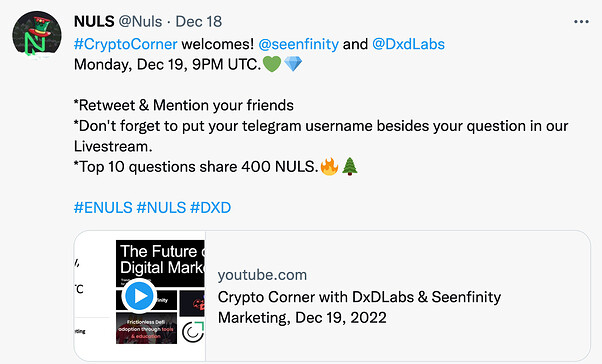Open the Dec 18 tweet timestamp
This screenshot has height=364, width=602.
(198, 22)
